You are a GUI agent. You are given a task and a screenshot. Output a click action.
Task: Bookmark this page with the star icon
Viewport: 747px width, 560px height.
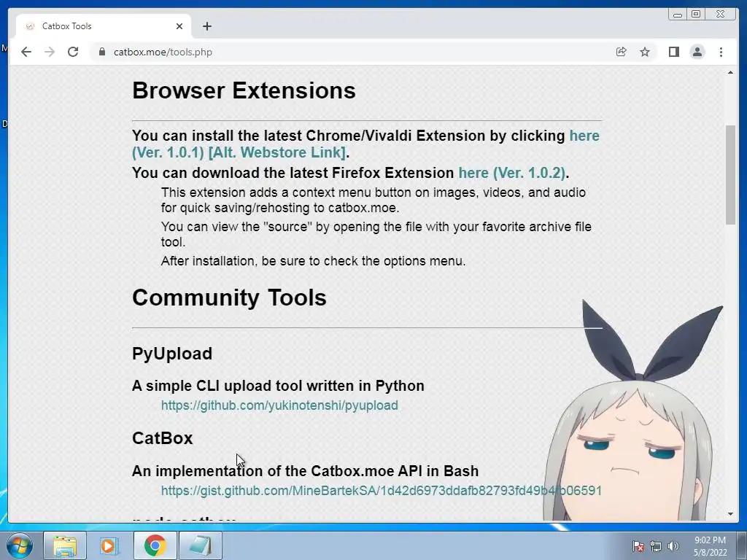click(x=645, y=52)
